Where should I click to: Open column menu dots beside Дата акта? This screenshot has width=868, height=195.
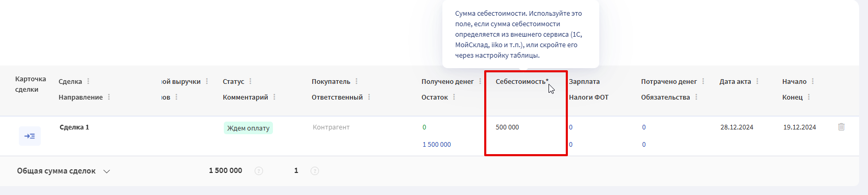click(757, 81)
